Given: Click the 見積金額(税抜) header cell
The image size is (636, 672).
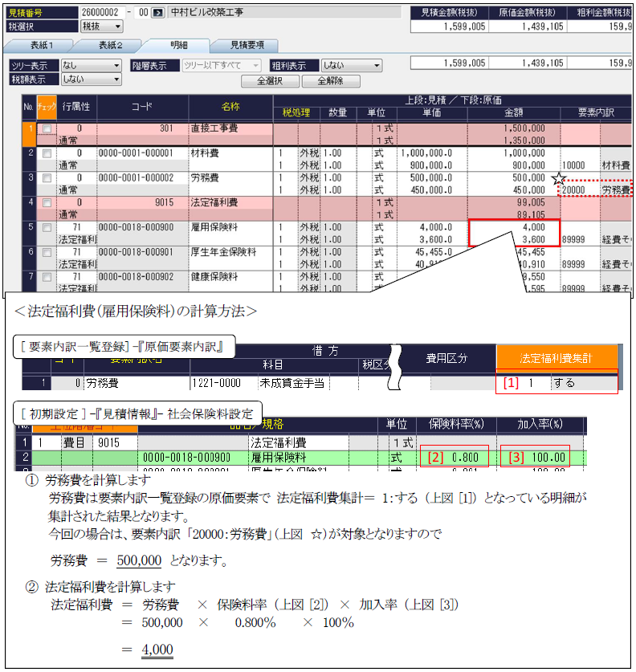Looking at the screenshot, I should [449, 13].
